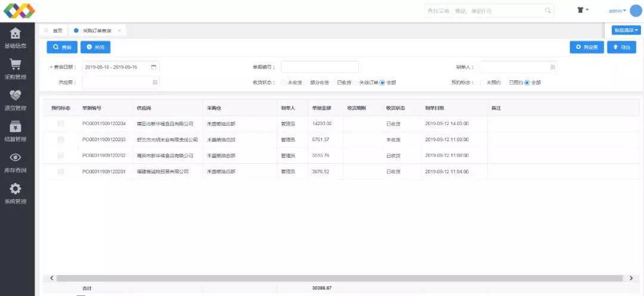Click the 导出 export button
This screenshot has height=296, width=644.
coord(621,47)
